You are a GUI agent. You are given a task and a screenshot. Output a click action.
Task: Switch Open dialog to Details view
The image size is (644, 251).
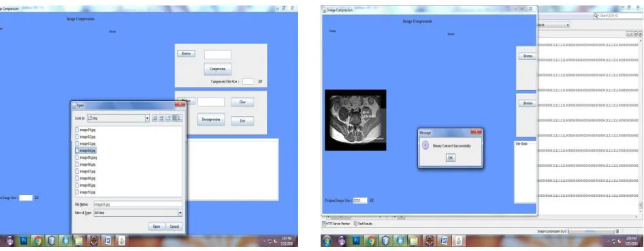click(180, 118)
